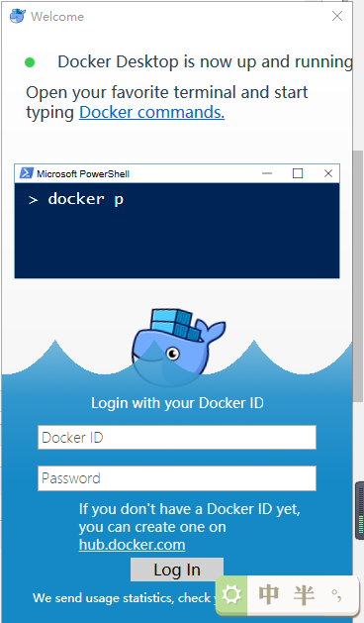The image size is (364, 623).
Task: Click the PowerShell close icon in illustration
Action: [328, 173]
